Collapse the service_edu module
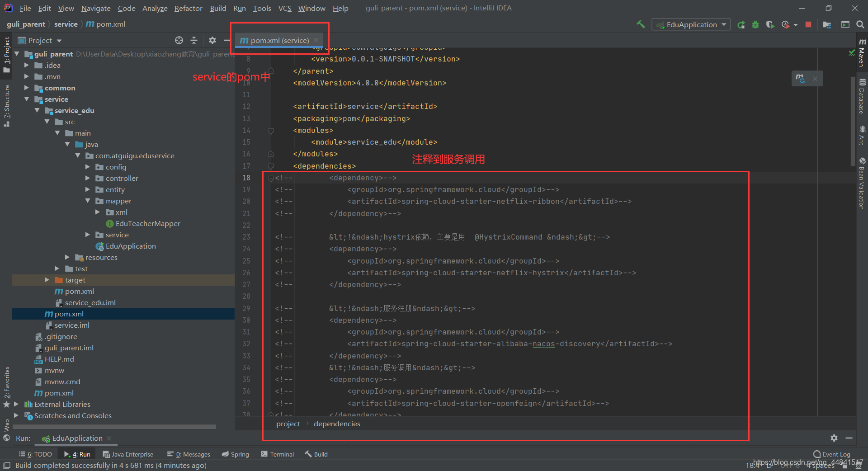The image size is (868, 471). (37, 110)
